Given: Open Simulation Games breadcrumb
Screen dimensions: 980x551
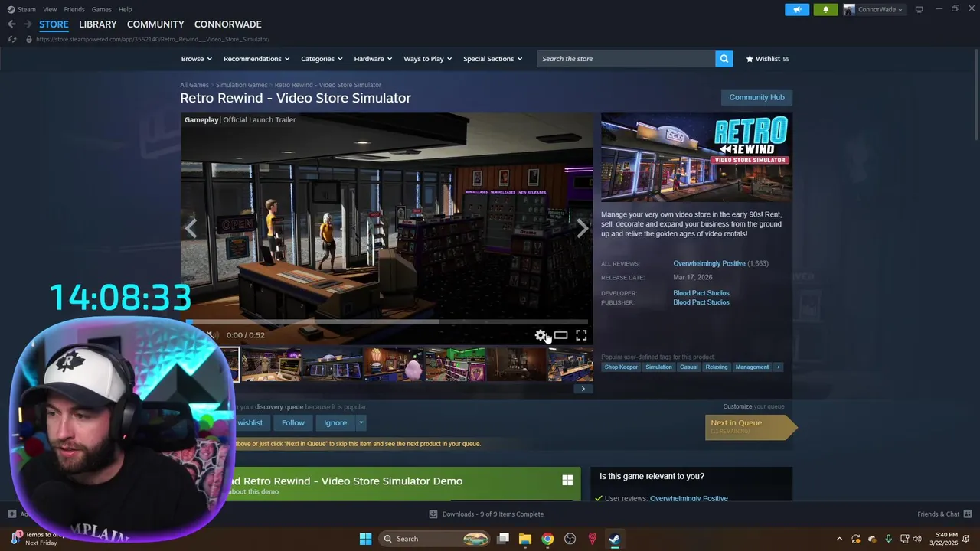Looking at the screenshot, I should (x=241, y=85).
